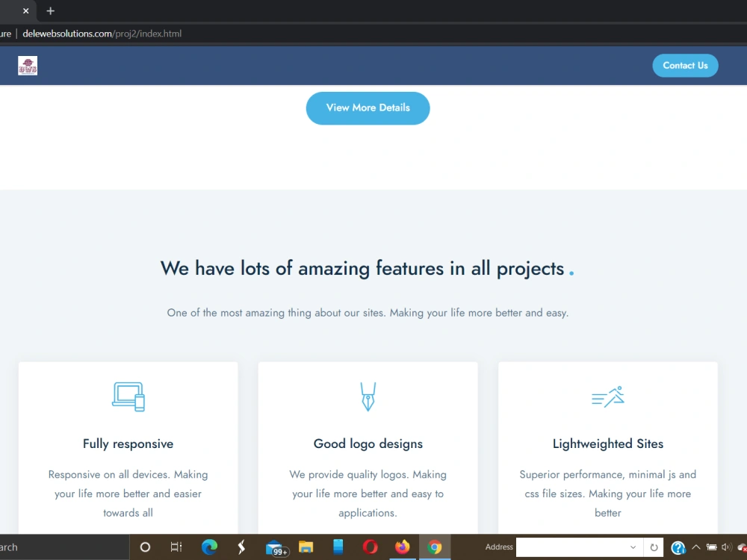Click the running figure Lightweighted Sites icon
Image resolution: width=747 pixels, height=560 pixels.
coord(608,396)
